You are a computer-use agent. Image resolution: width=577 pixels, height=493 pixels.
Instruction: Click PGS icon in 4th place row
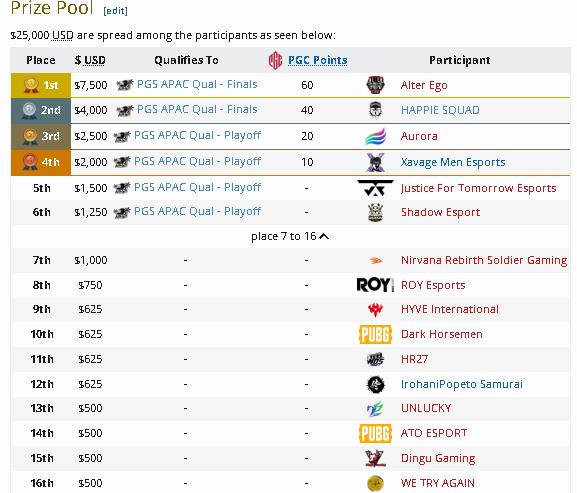point(122,162)
